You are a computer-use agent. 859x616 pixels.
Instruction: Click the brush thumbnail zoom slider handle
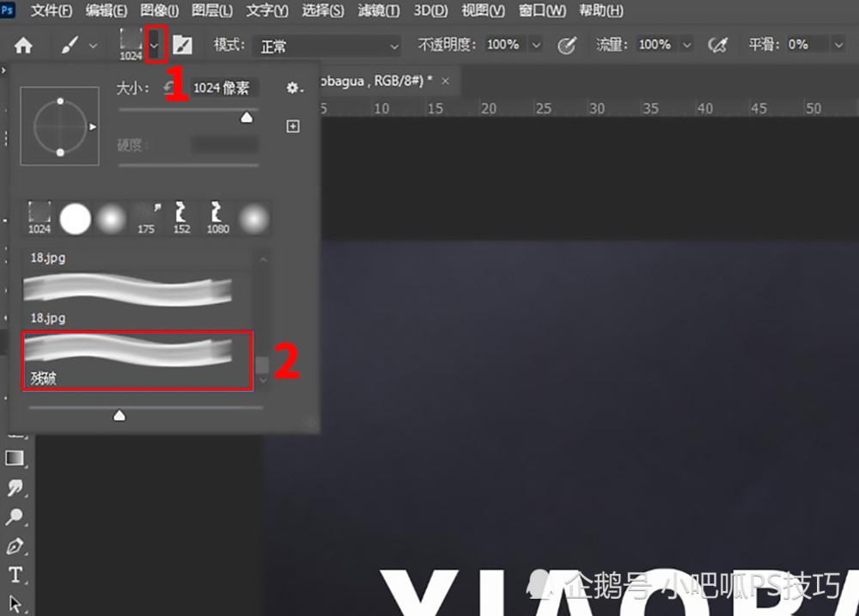pos(119,416)
